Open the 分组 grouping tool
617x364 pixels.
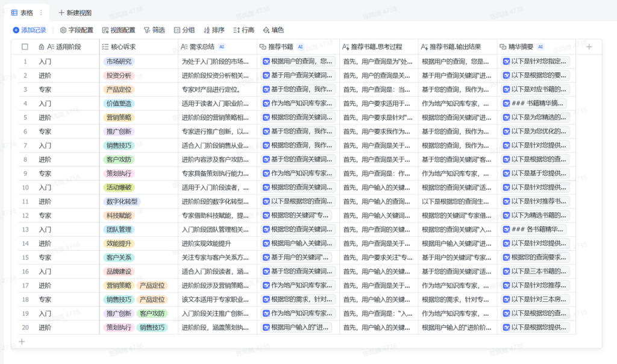coord(184,30)
